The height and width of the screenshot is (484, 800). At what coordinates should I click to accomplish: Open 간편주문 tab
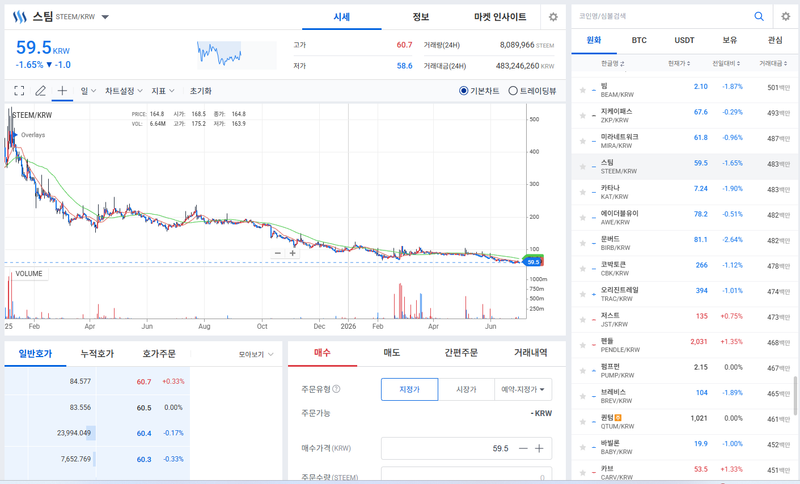click(461, 352)
